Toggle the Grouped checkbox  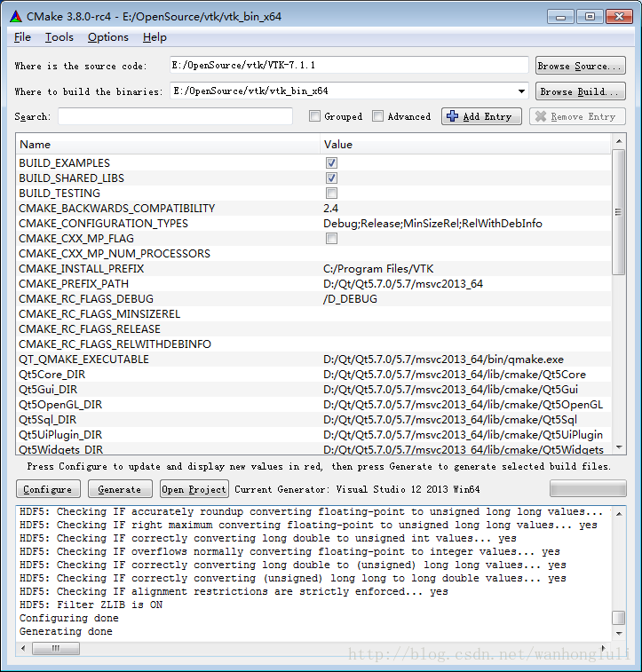[314, 116]
